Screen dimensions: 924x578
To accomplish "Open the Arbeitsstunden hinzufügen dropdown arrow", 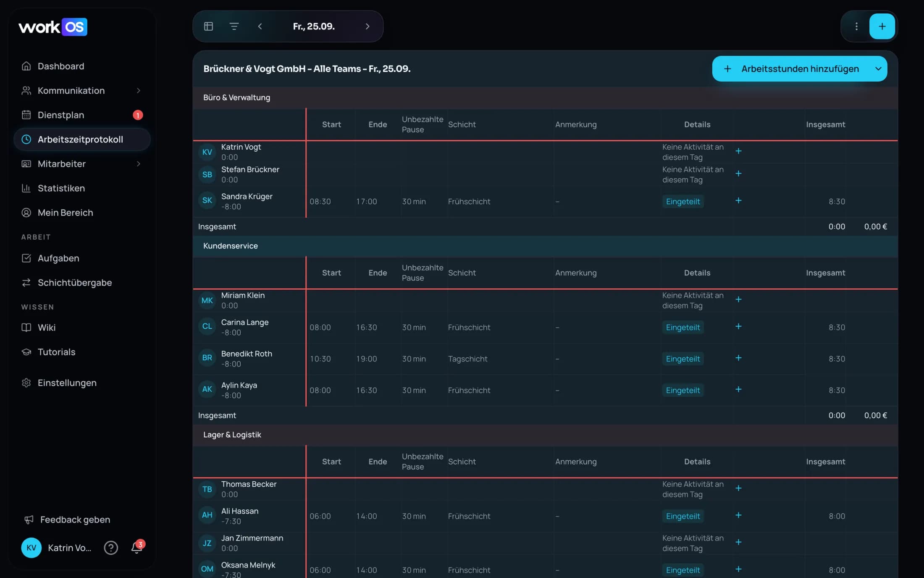I will (878, 69).
